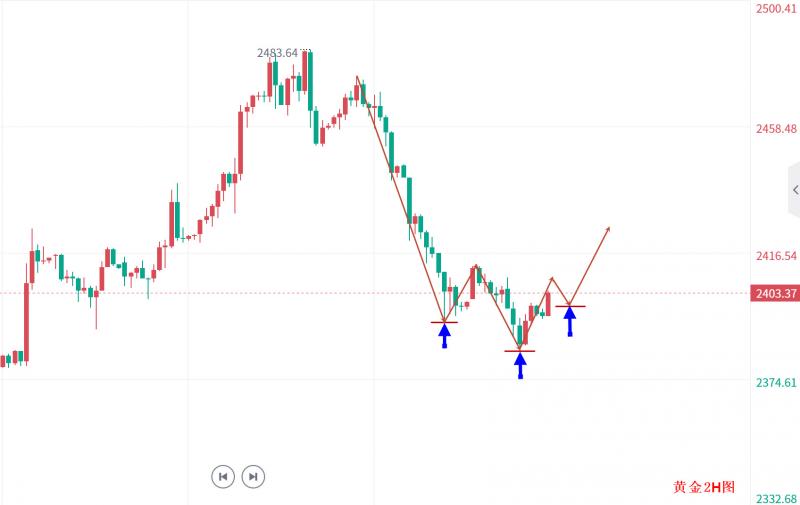Screen dimensions: 800x505
Task: Click the rightmost blue up arrow
Action: click(x=570, y=320)
